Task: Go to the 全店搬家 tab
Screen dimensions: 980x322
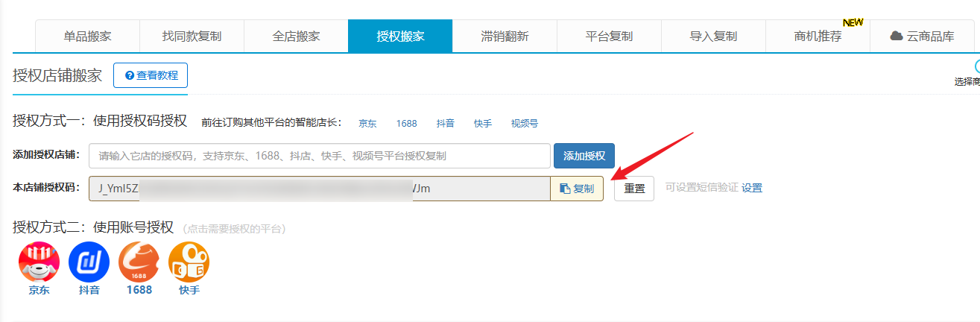Action: (296, 36)
